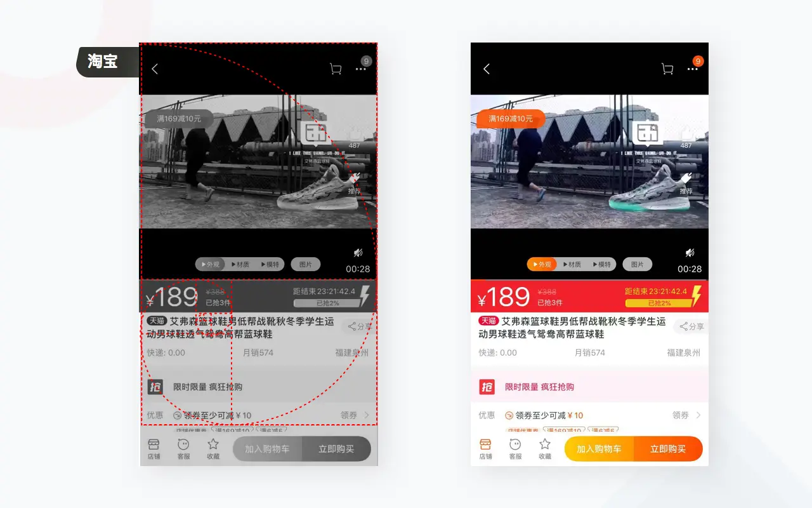Click gray 限时限量 疯狂抢购 banner text
The width and height of the screenshot is (812, 508).
208,387
